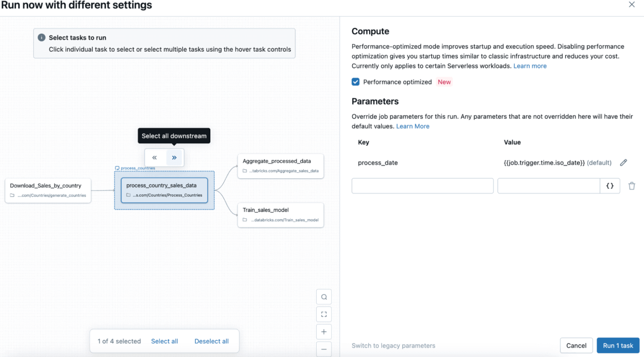
Task: Select the Train_sales_model task node
Action: 281,215
